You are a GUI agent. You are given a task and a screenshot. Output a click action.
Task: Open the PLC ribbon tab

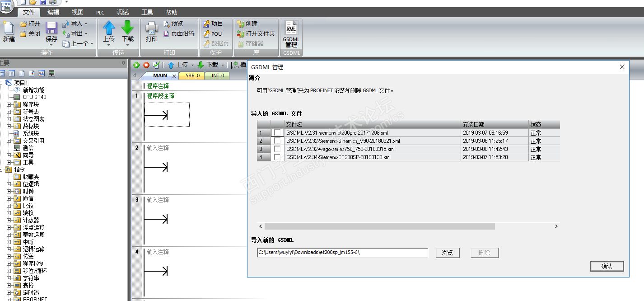pos(100,13)
